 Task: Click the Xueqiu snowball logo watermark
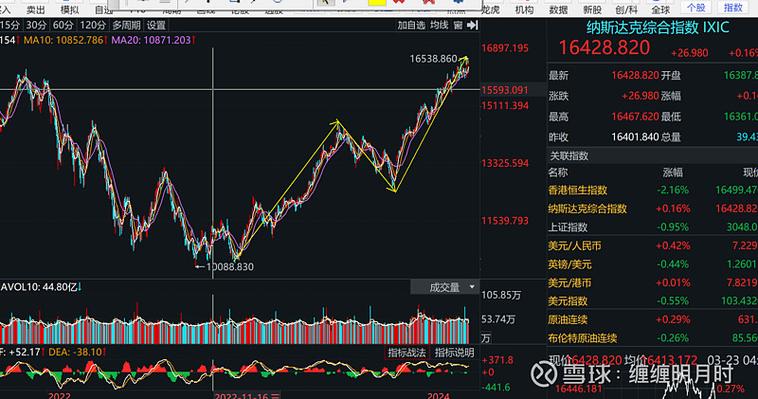coord(543,373)
